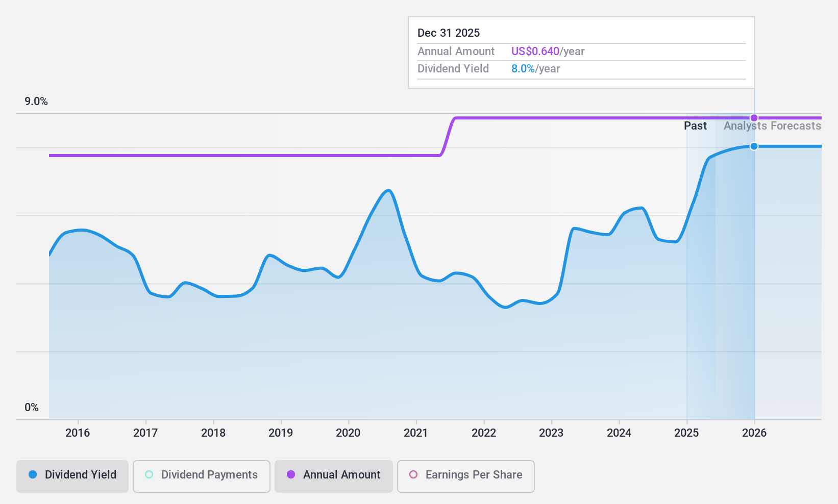Select the 2021 x-axis label

(x=416, y=433)
